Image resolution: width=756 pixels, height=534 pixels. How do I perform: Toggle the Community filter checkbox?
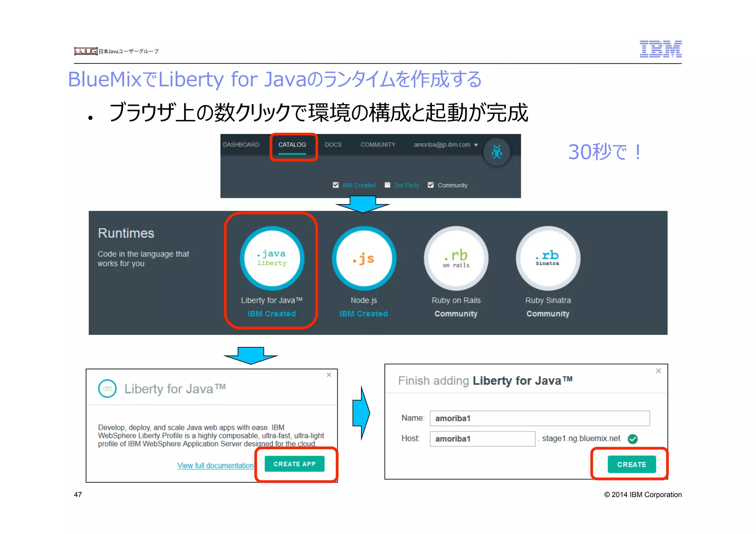pyautogui.click(x=430, y=185)
